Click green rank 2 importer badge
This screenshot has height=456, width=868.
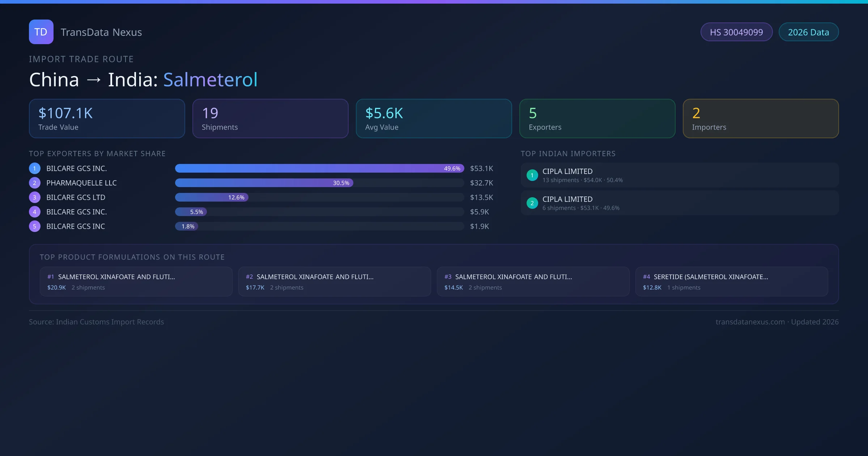[532, 203]
